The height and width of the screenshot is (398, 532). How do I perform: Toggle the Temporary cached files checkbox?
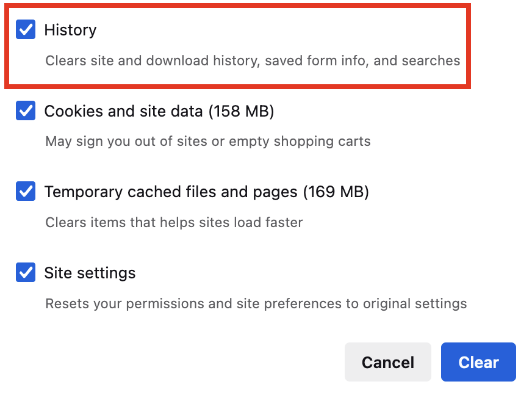pyautogui.click(x=26, y=192)
